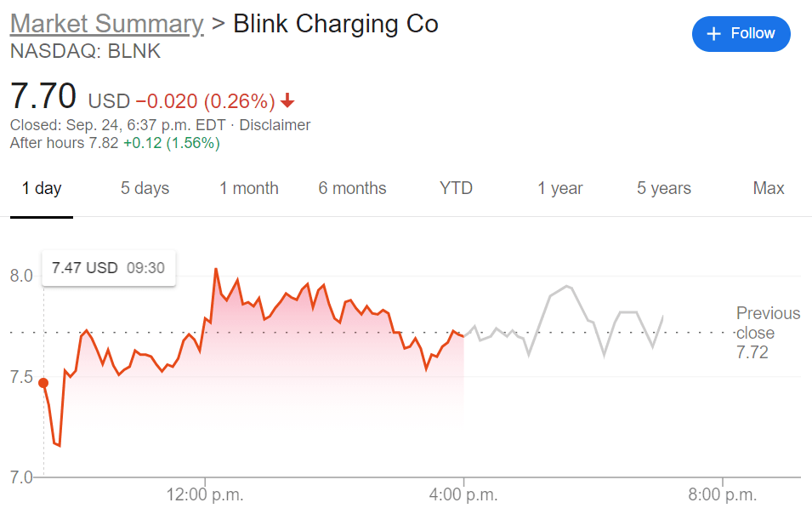Click the plus icon on Follow
This screenshot has width=812, height=514.
(x=714, y=34)
